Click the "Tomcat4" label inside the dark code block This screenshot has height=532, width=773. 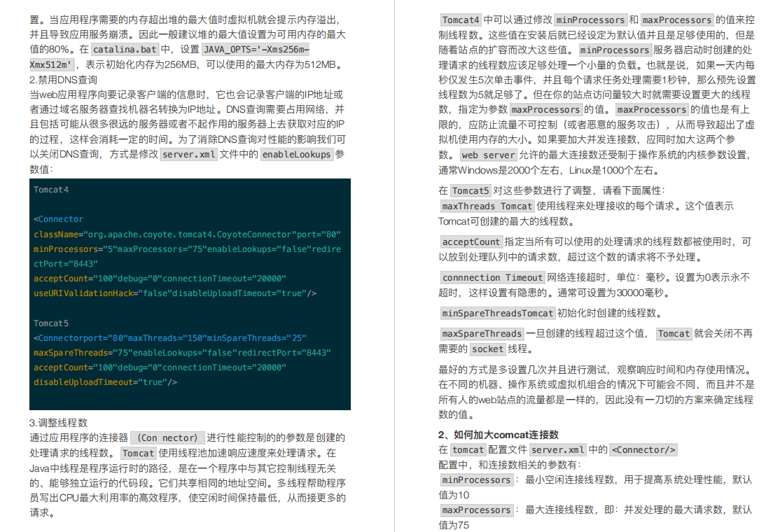[x=51, y=189]
